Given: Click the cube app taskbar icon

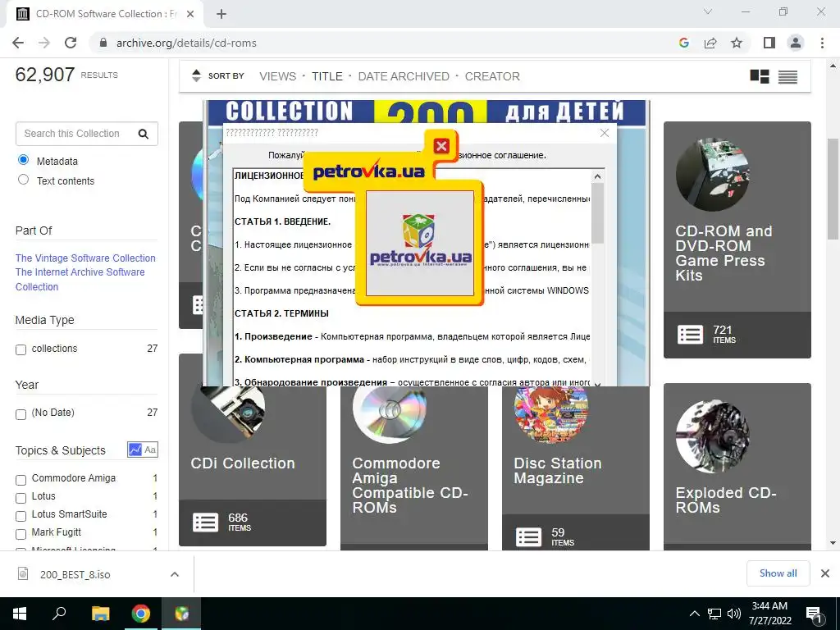Looking at the screenshot, I should pyautogui.click(x=181, y=614).
